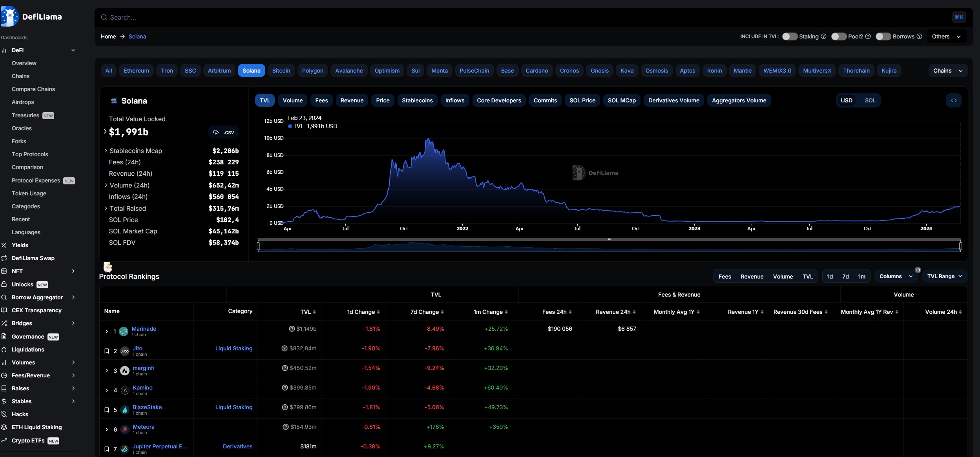This screenshot has width=980, height=457.
Task: Click the Borrows help question icon
Action: click(919, 36)
